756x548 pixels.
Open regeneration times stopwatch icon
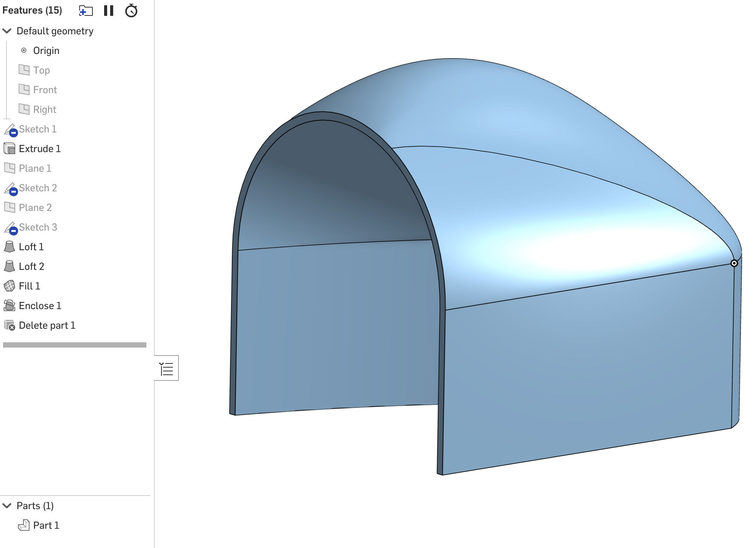point(131,11)
